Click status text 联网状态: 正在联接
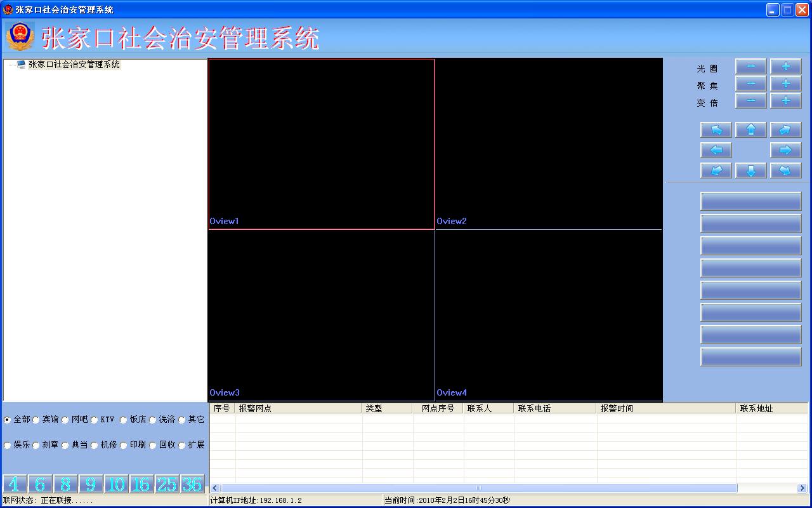The height and width of the screenshot is (508, 812). pyautogui.click(x=48, y=500)
